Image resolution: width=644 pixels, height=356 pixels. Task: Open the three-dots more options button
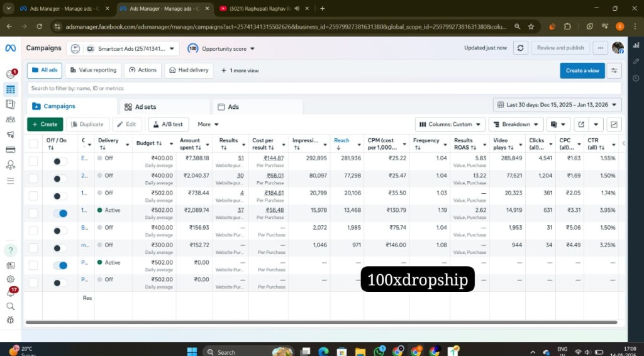[x=600, y=48]
